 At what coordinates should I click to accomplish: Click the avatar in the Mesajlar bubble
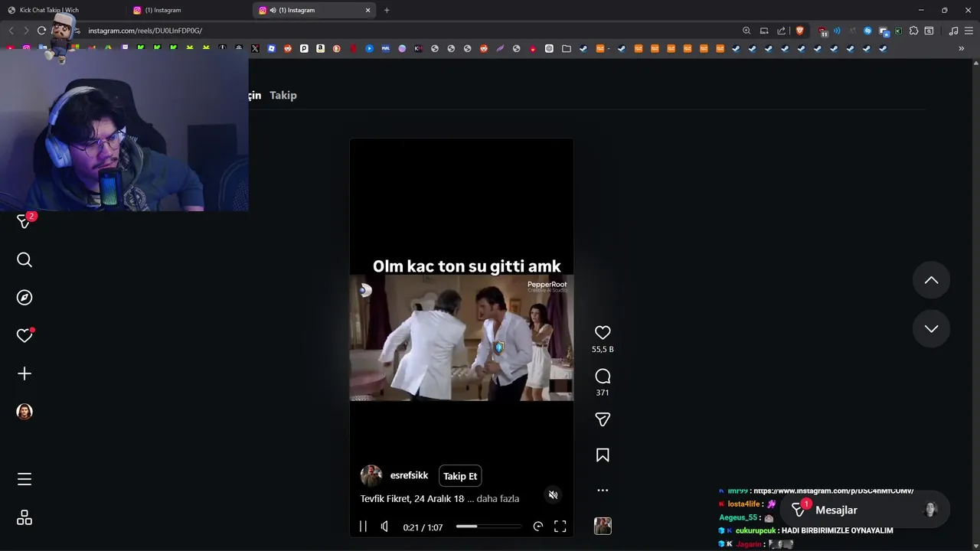click(930, 510)
